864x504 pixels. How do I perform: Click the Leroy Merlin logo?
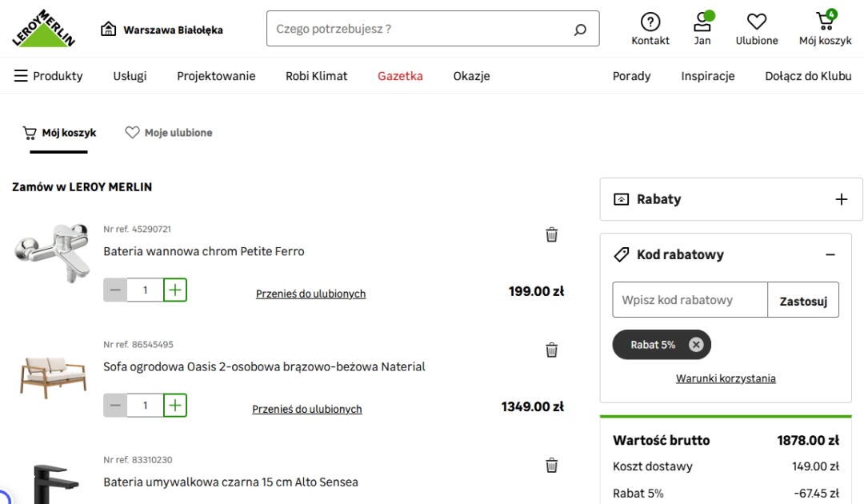point(44,29)
